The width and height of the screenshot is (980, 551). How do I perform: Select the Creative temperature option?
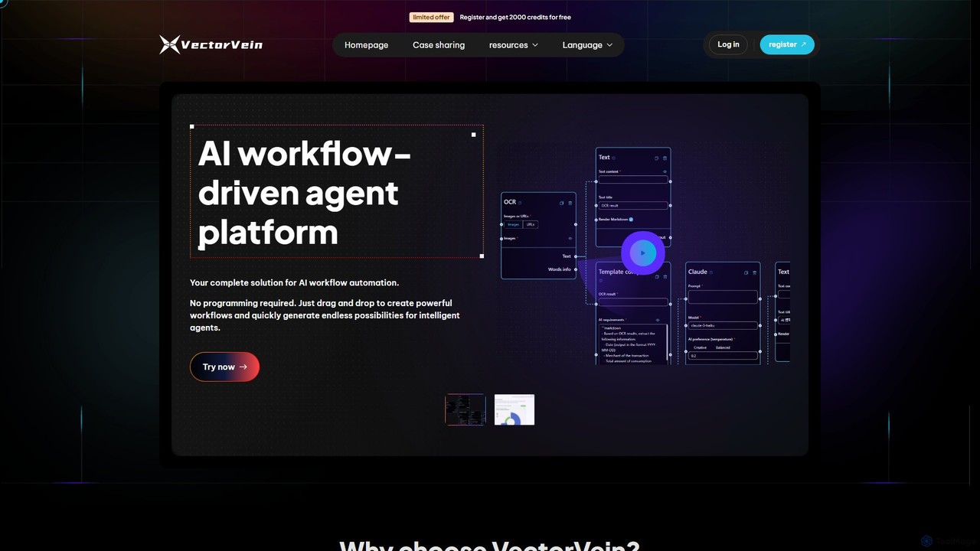(701, 347)
